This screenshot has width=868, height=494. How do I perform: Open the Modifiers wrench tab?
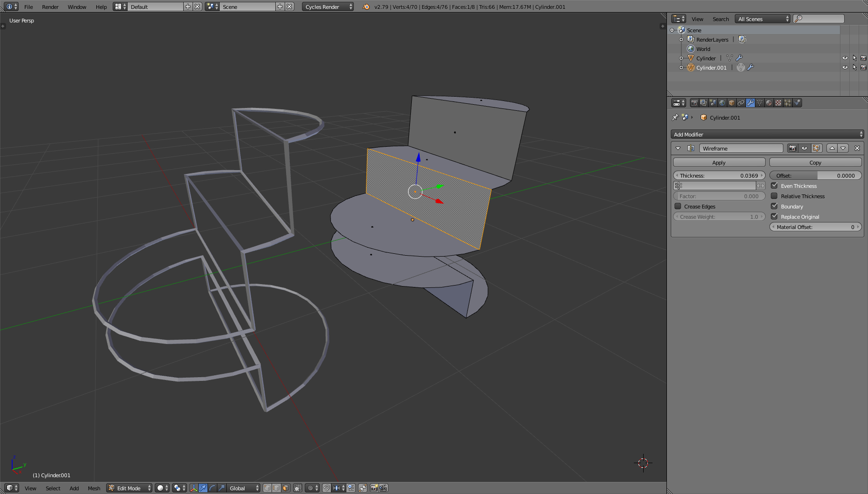750,103
